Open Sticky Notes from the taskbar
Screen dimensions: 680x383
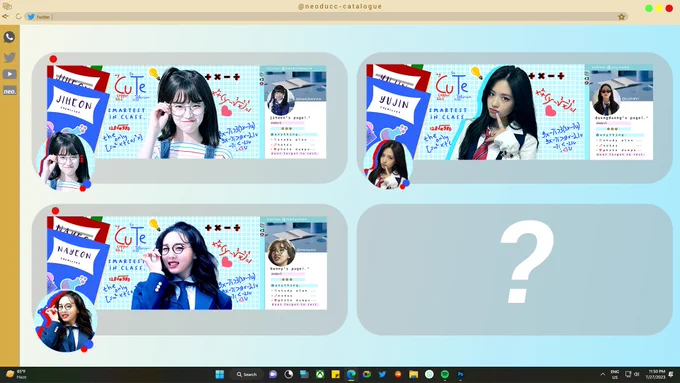335,374
